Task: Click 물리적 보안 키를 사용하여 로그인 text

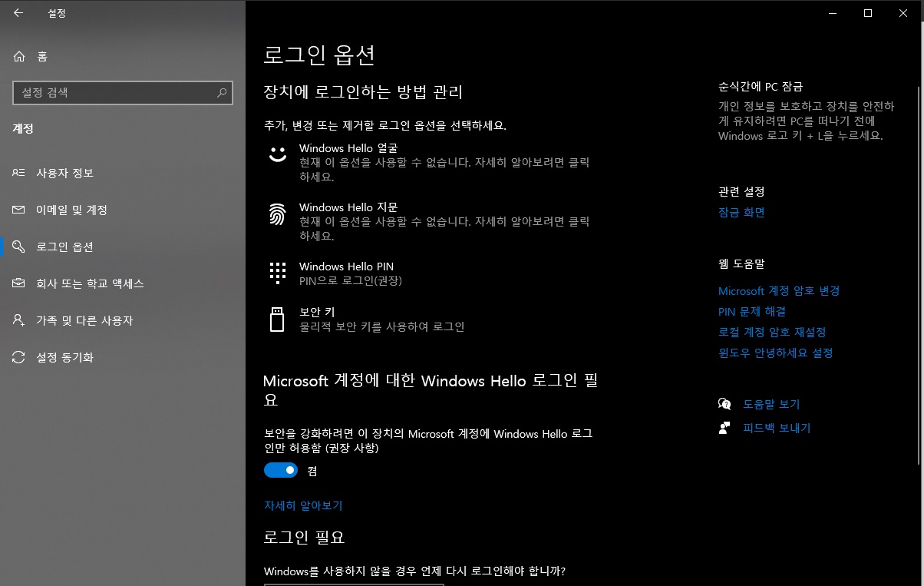Action: [x=382, y=326]
